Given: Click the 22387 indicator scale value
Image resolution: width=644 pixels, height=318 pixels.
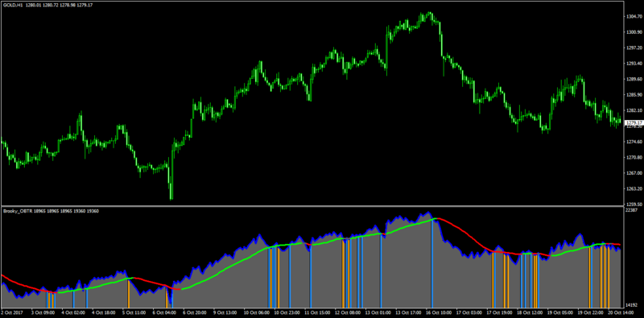Looking at the screenshot, I should (x=630, y=210).
